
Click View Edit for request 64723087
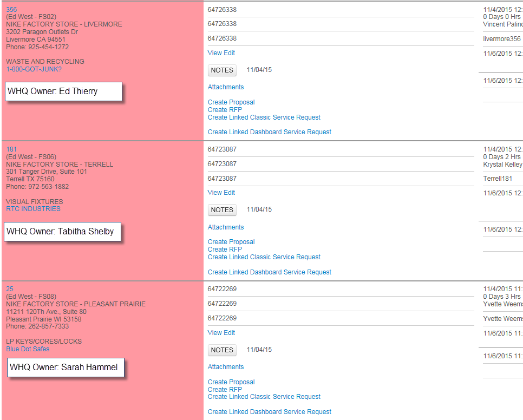point(221,193)
